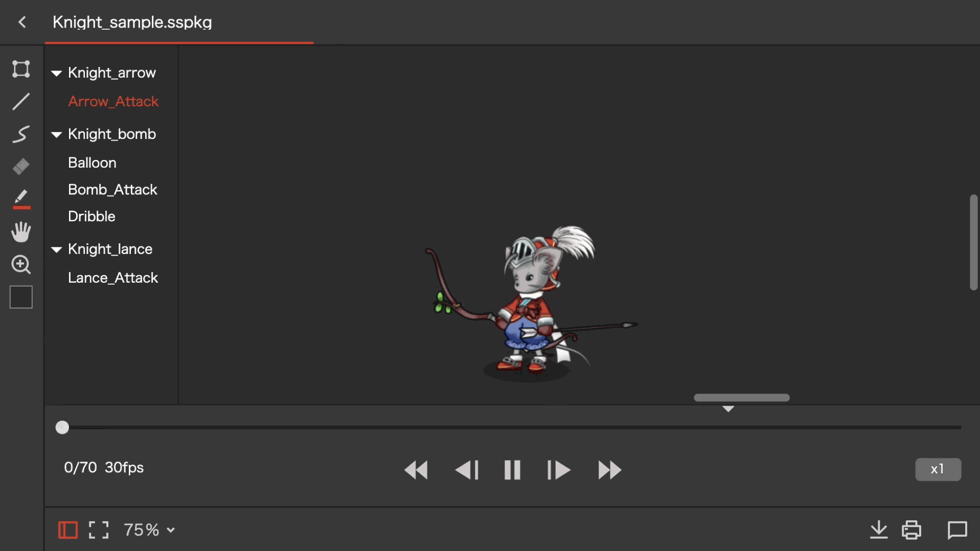Switch to the Knight_sample.sspkg tab

point(132,22)
